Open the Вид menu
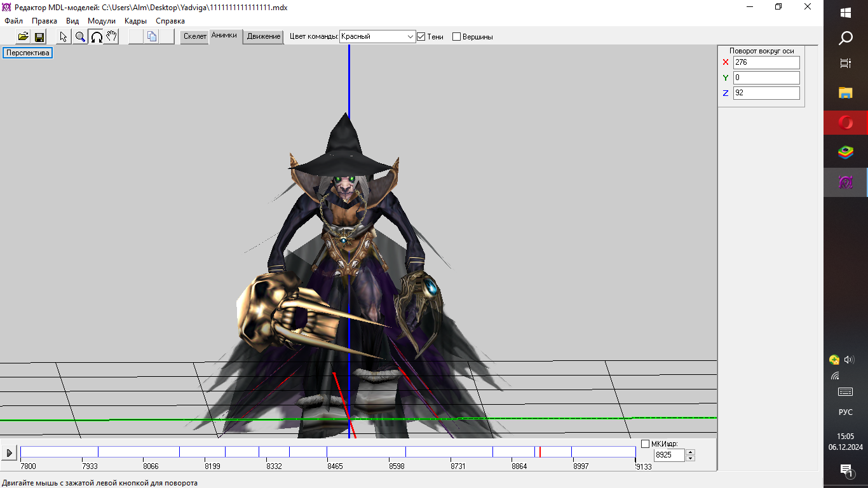The width and height of the screenshot is (868, 488). (72, 21)
